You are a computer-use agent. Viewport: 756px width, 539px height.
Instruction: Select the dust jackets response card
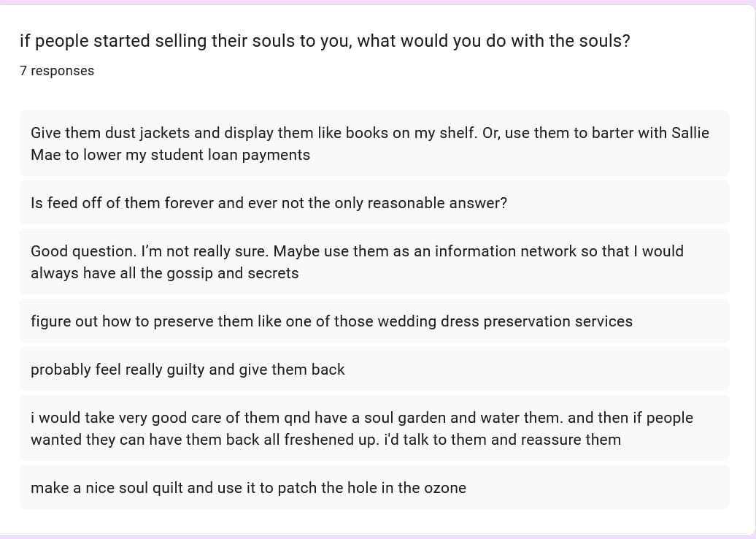374,143
